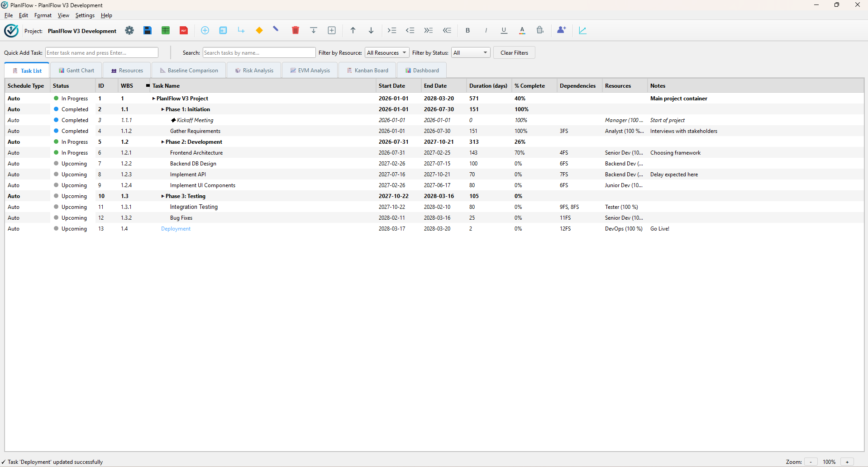The width and height of the screenshot is (868, 467).
Task: Collapse Phase 3: Testing group
Action: click(163, 196)
